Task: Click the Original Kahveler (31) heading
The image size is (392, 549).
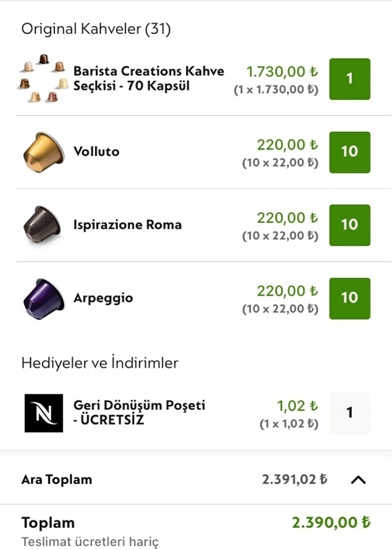Action: pyautogui.click(x=95, y=26)
